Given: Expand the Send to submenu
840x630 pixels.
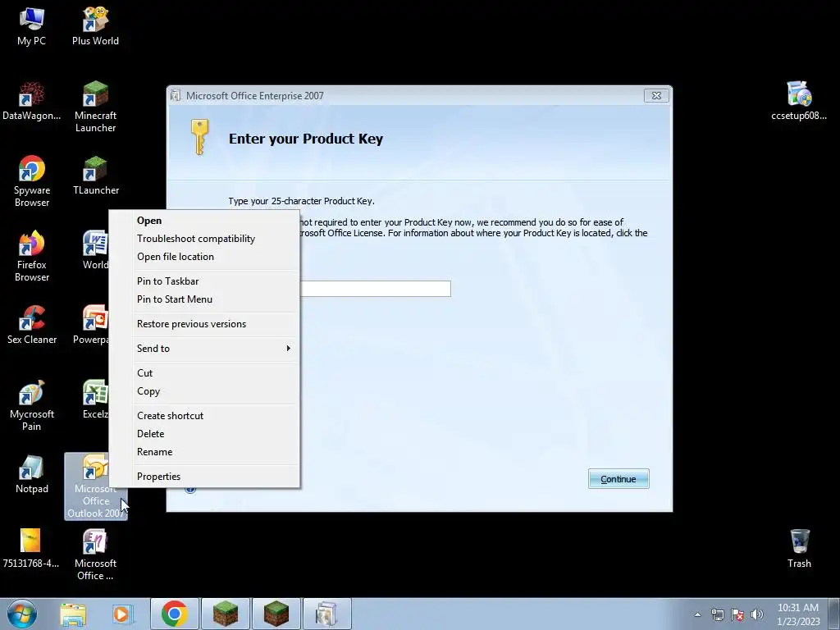Looking at the screenshot, I should 204,349.
